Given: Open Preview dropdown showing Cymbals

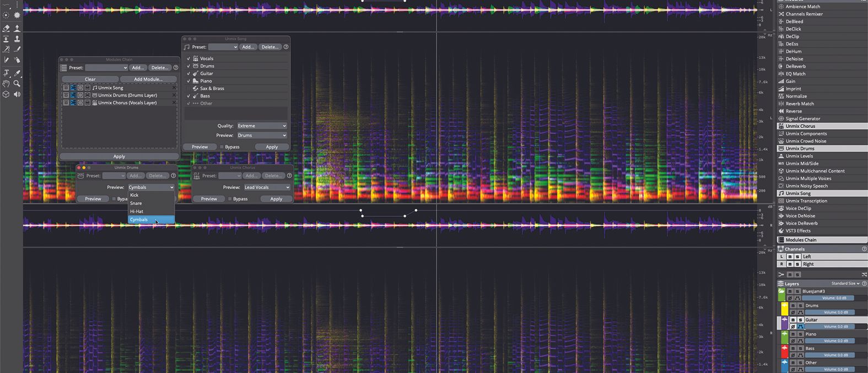Looking at the screenshot, I should [151, 187].
